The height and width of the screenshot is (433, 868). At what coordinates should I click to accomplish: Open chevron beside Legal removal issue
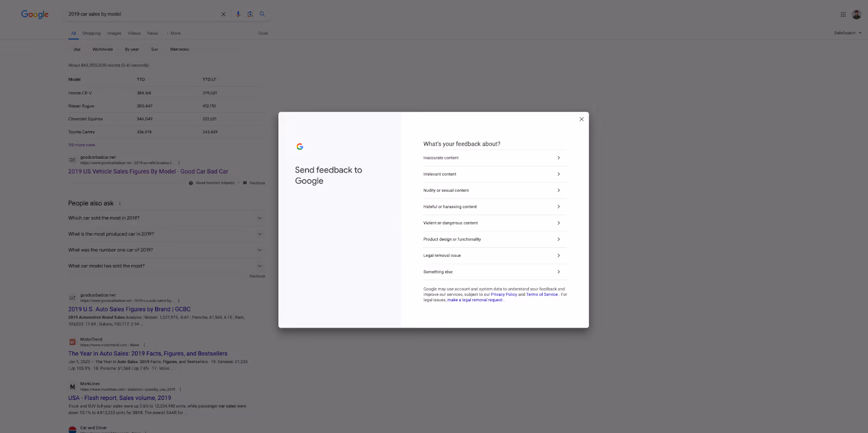coord(559,255)
